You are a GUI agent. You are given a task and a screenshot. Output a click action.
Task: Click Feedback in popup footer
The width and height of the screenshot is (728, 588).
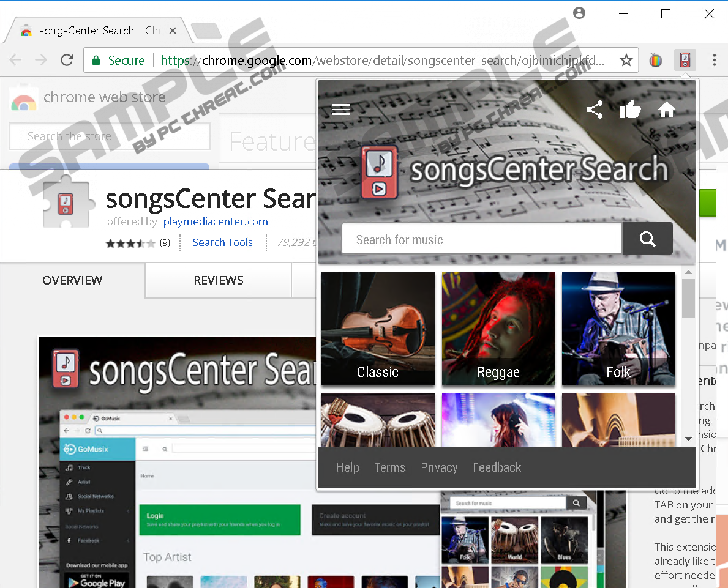[x=497, y=467]
